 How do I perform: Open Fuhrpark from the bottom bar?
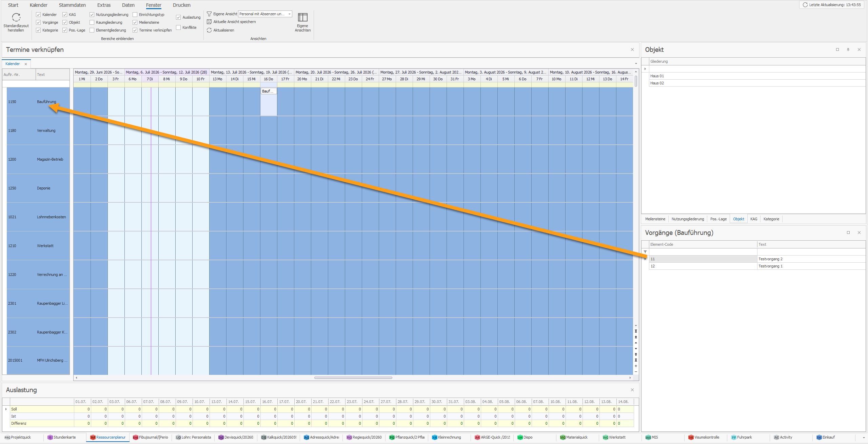(x=742, y=437)
